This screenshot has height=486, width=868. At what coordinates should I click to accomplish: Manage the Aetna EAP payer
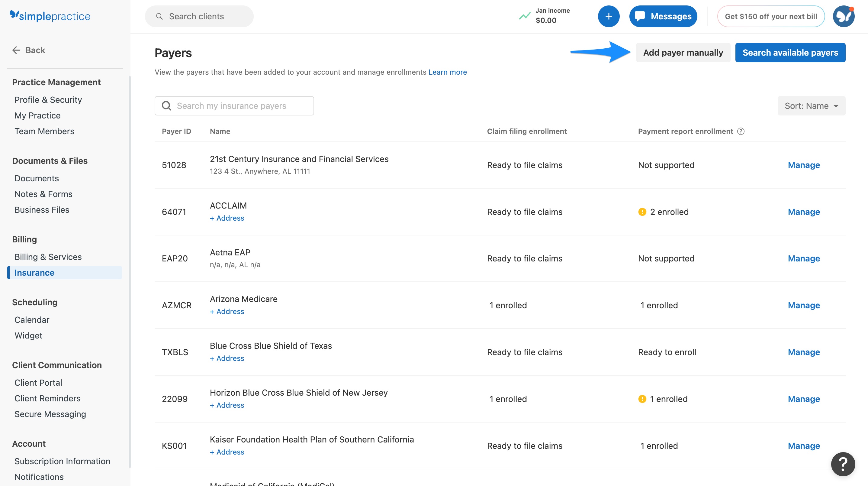(x=804, y=258)
